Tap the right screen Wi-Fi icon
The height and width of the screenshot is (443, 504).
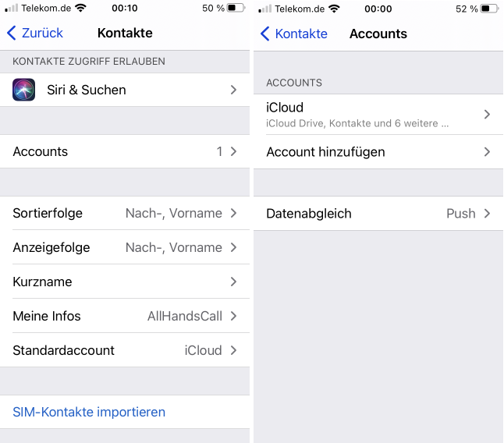point(335,8)
